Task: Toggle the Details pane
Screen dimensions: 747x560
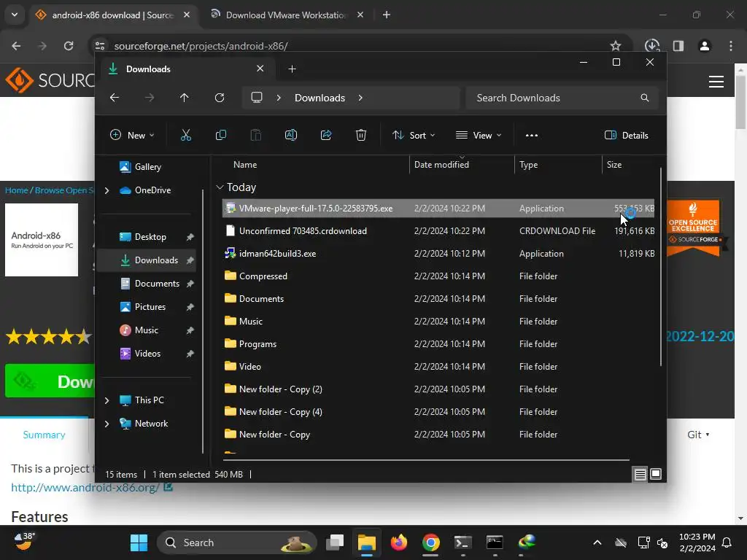Action: click(x=627, y=135)
